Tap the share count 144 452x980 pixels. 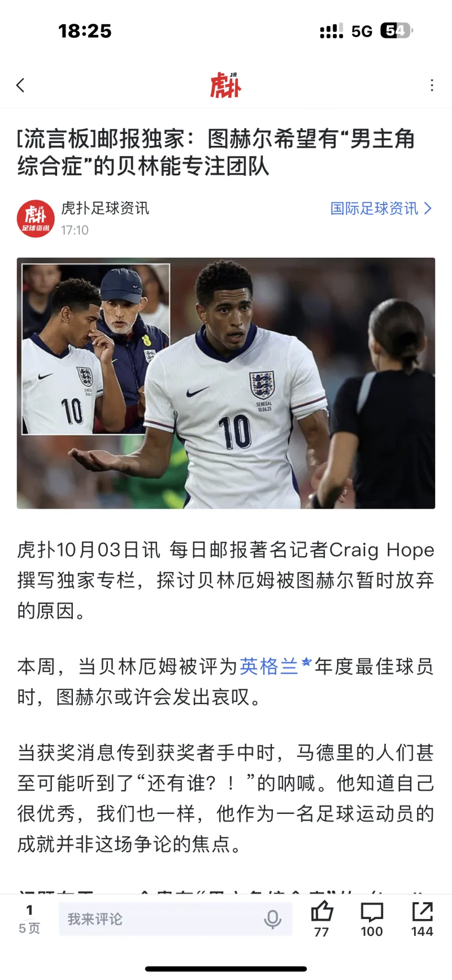pos(422,931)
